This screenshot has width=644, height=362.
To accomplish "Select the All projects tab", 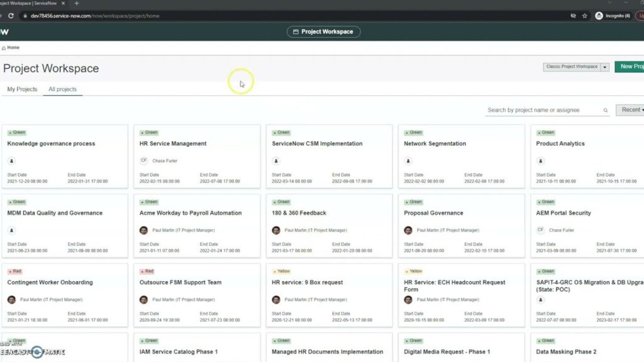I will click(62, 89).
